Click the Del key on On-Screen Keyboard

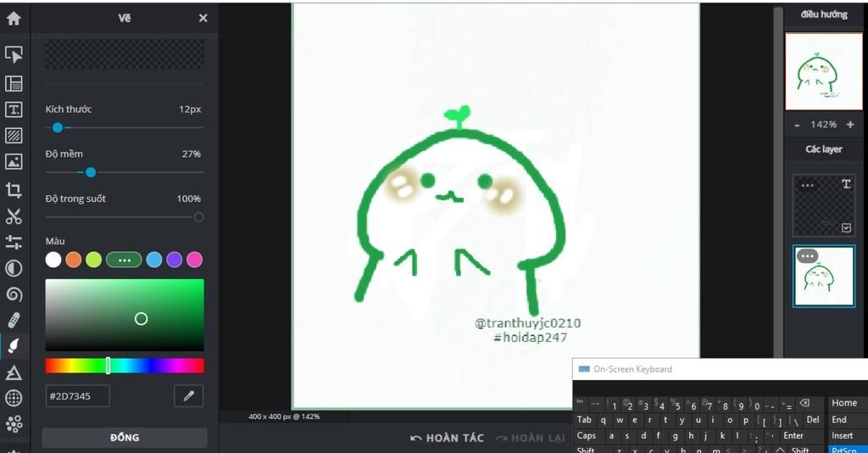813,420
